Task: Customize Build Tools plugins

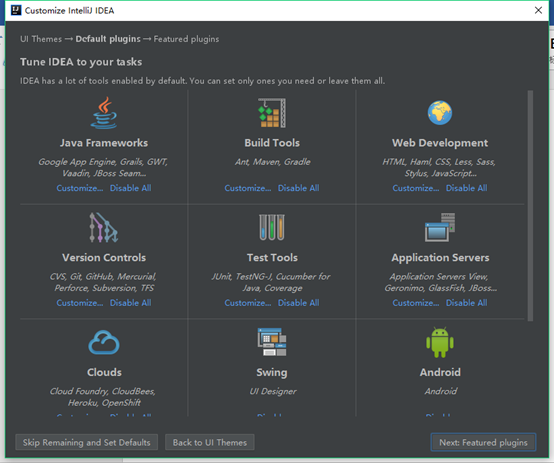Action: 248,188
